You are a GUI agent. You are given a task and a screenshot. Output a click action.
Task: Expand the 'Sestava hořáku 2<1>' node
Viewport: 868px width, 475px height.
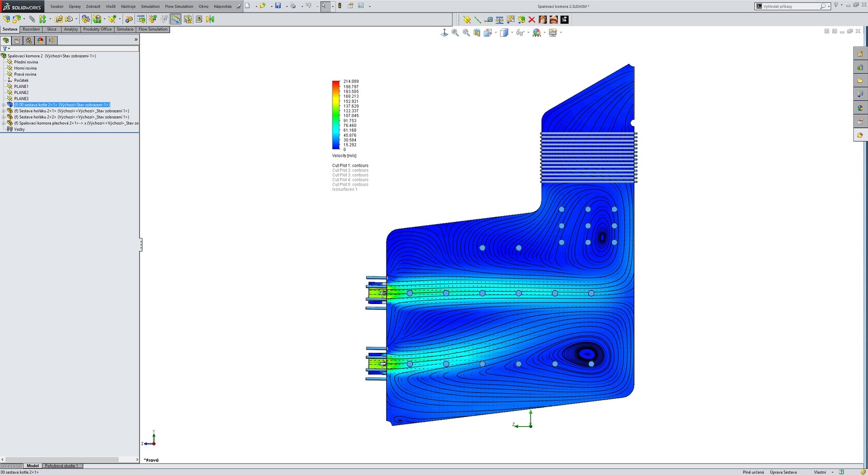click(x=3, y=111)
